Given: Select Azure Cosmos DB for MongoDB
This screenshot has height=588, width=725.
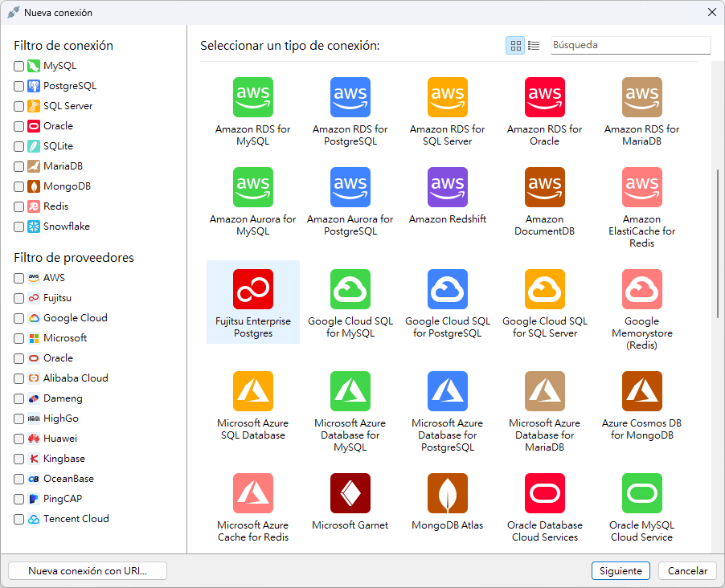Looking at the screenshot, I should click(x=641, y=392).
